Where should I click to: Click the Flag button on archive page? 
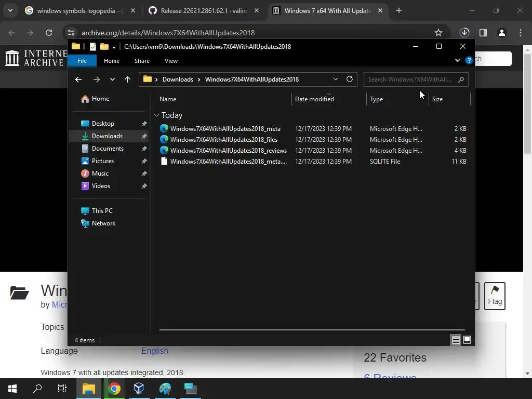click(x=495, y=296)
